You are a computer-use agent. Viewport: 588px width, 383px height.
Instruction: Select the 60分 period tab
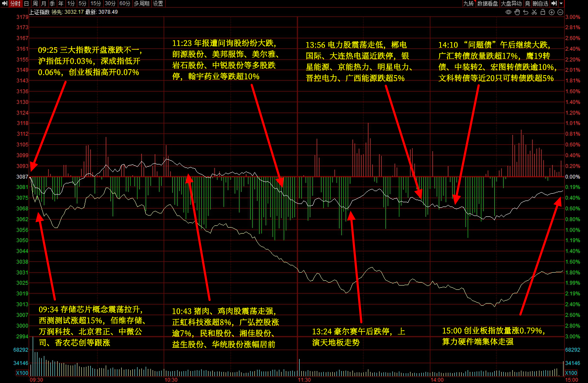[125, 3]
